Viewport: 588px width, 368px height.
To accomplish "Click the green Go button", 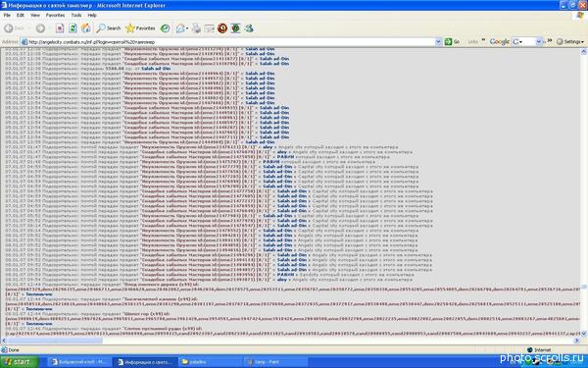I will coord(452,41).
